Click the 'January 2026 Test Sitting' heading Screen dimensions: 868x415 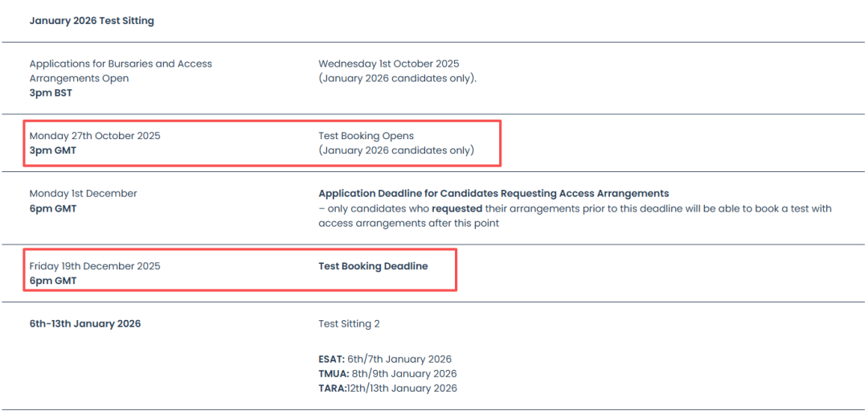coord(92,21)
